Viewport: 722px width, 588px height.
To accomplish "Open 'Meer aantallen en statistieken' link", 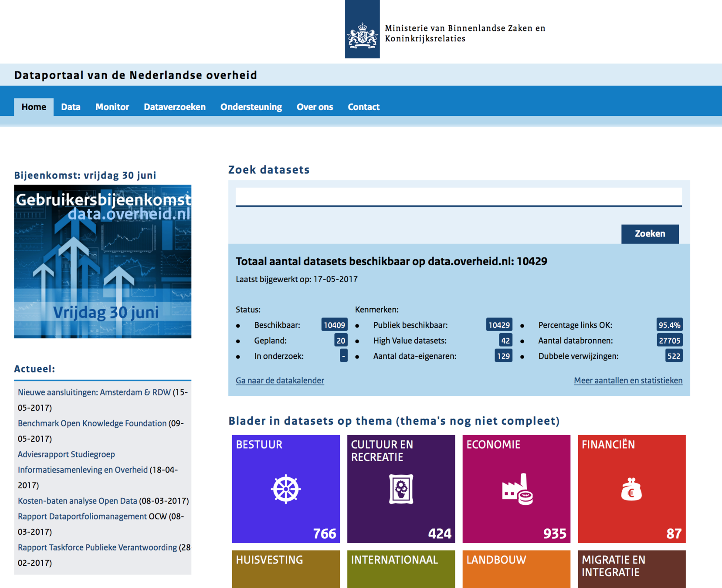I will 628,381.
